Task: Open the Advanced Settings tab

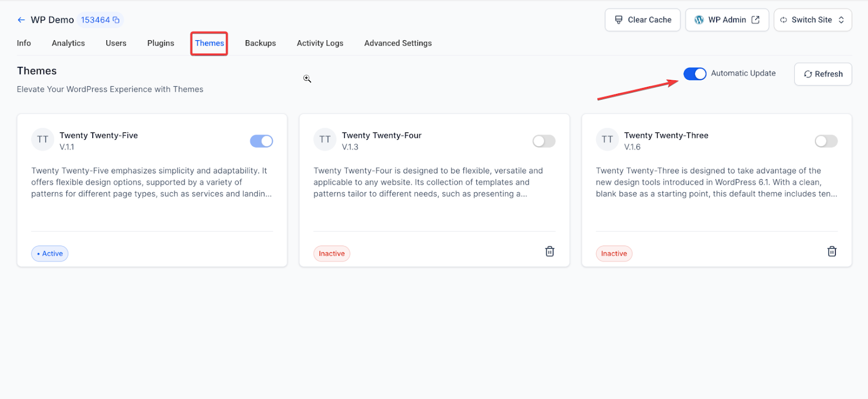Action: click(x=398, y=43)
